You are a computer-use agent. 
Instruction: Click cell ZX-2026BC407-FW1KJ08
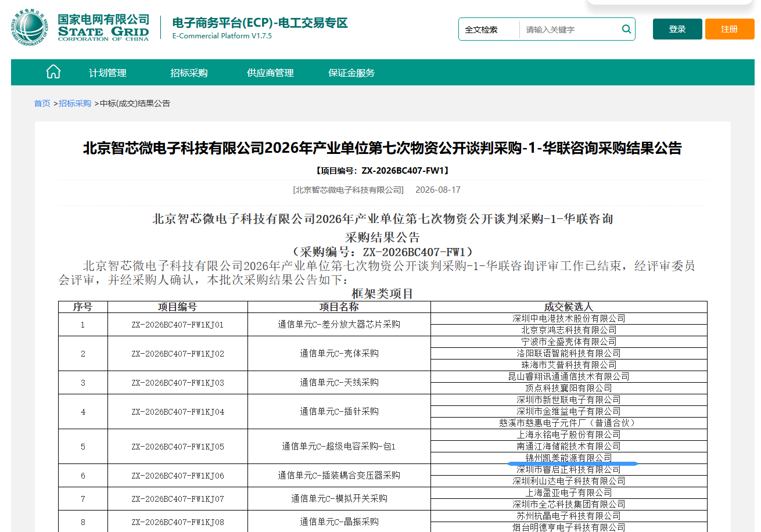click(x=178, y=522)
